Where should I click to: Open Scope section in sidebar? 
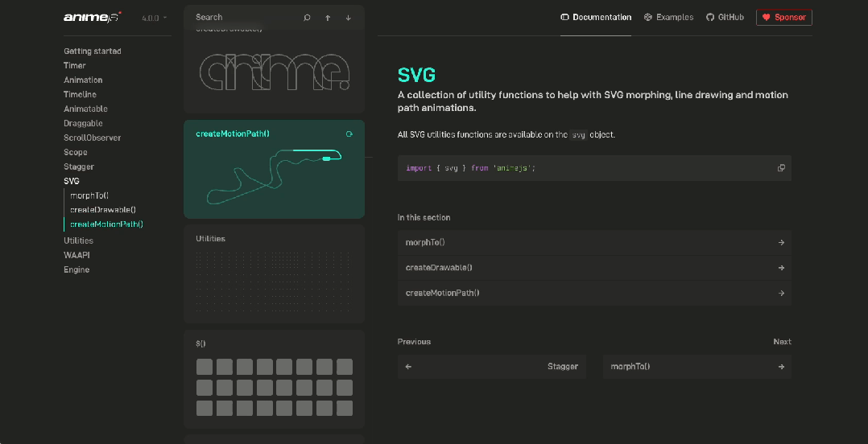pos(76,152)
